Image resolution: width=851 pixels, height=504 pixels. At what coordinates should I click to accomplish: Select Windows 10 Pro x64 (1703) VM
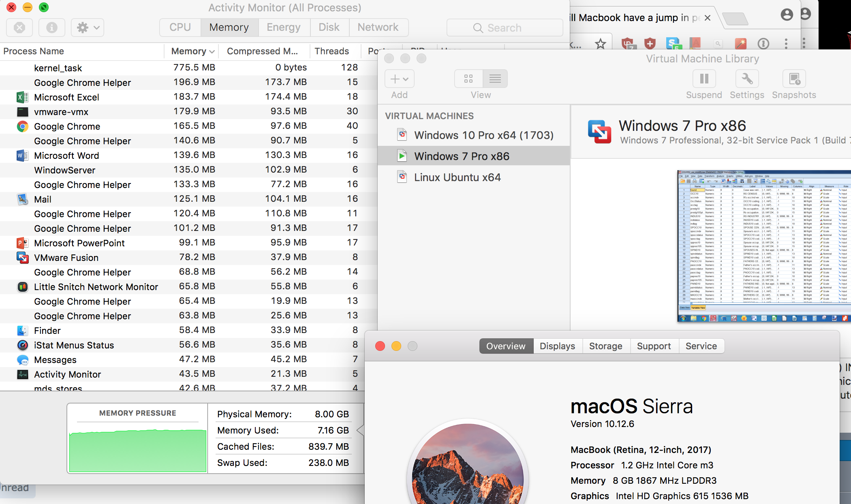click(474, 135)
